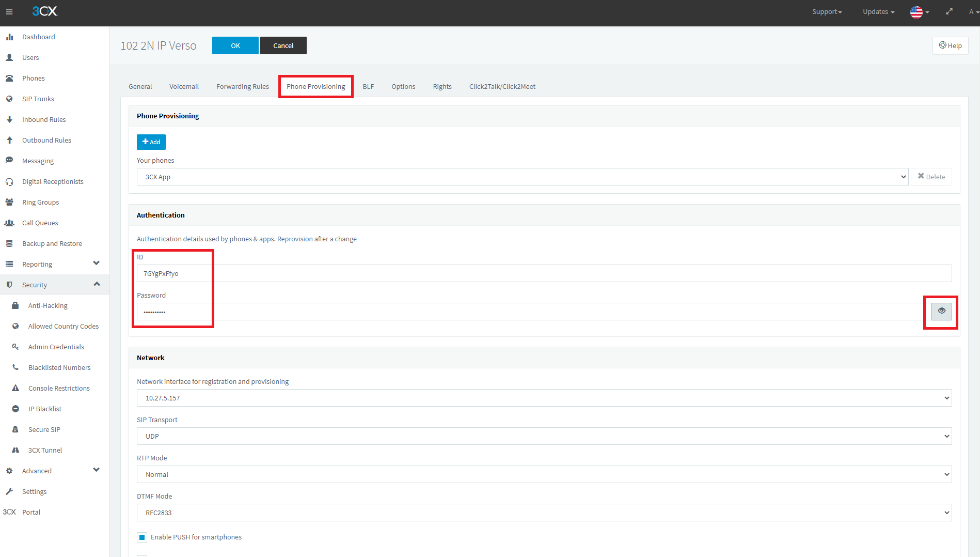The width and height of the screenshot is (980, 557).
Task: Show password with the eye icon
Action: 941,311
